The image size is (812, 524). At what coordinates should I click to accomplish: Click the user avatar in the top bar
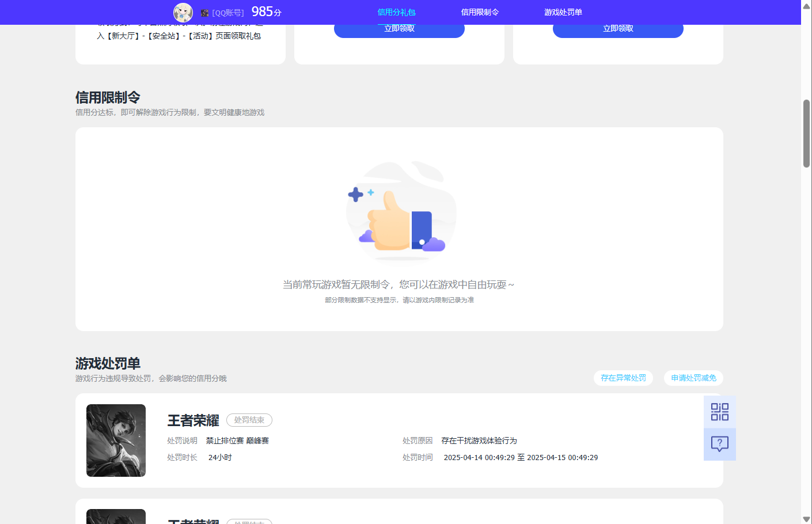(183, 12)
